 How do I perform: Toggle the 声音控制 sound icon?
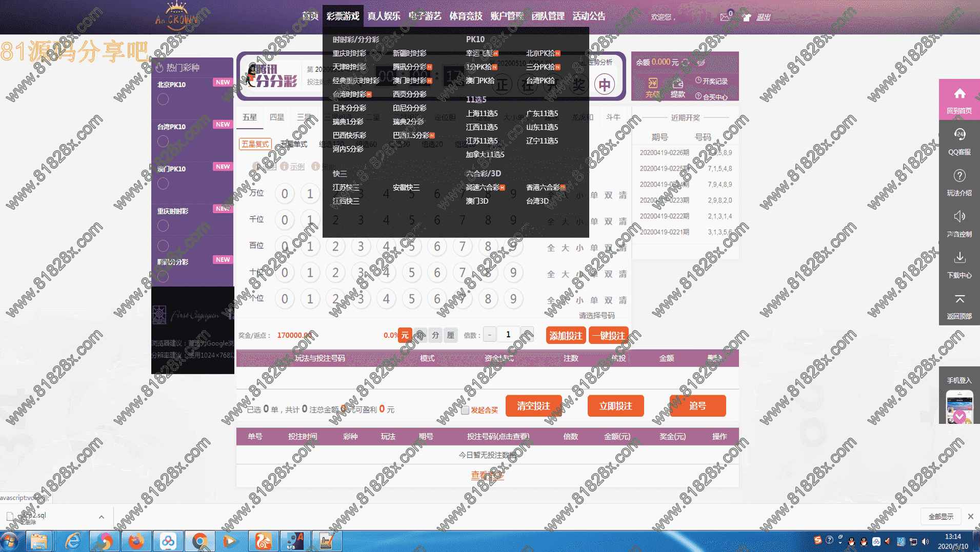click(959, 217)
